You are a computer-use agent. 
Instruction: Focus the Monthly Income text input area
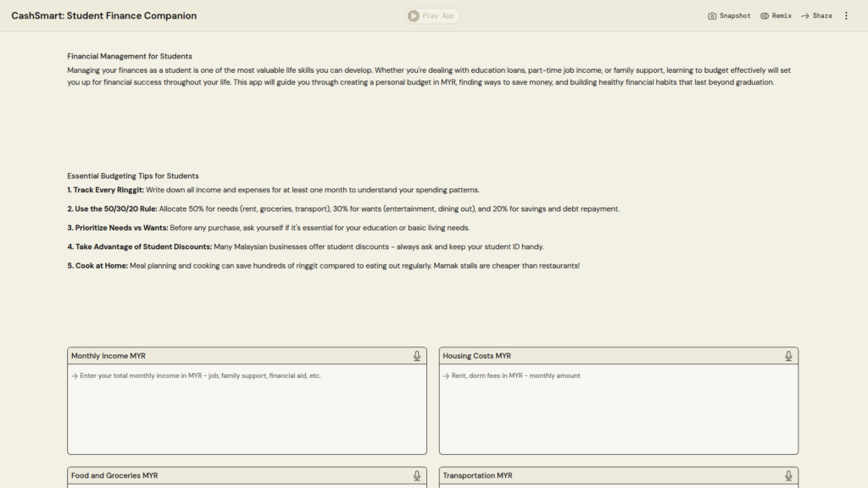(247, 409)
